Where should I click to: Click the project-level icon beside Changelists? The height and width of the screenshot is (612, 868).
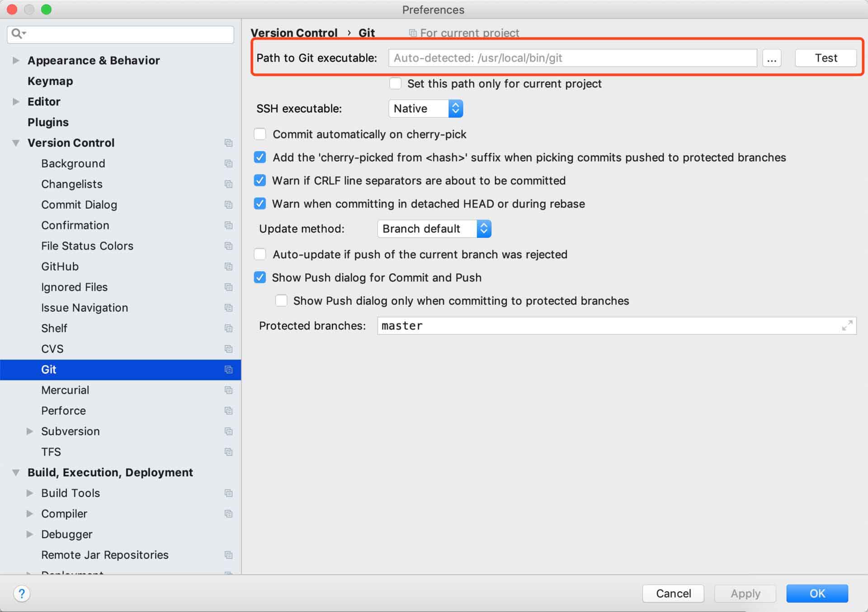click(228, 184)
